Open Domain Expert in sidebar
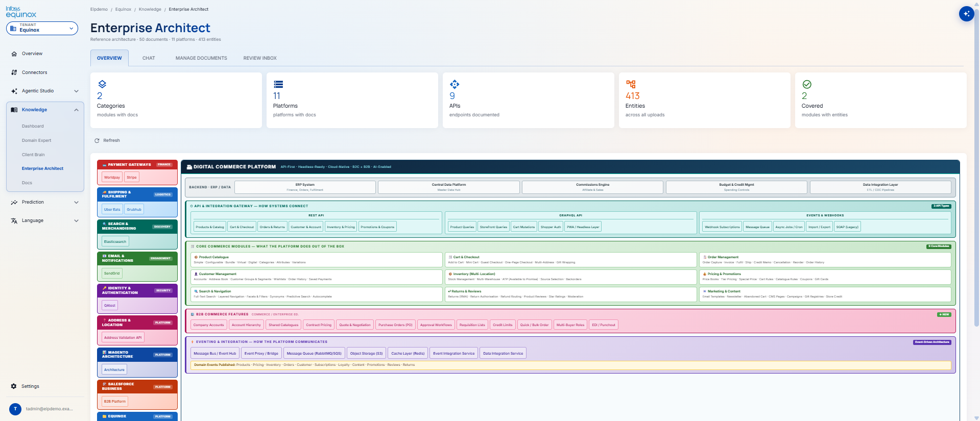This screenshot has width=980, height=421. pos(36,140)
